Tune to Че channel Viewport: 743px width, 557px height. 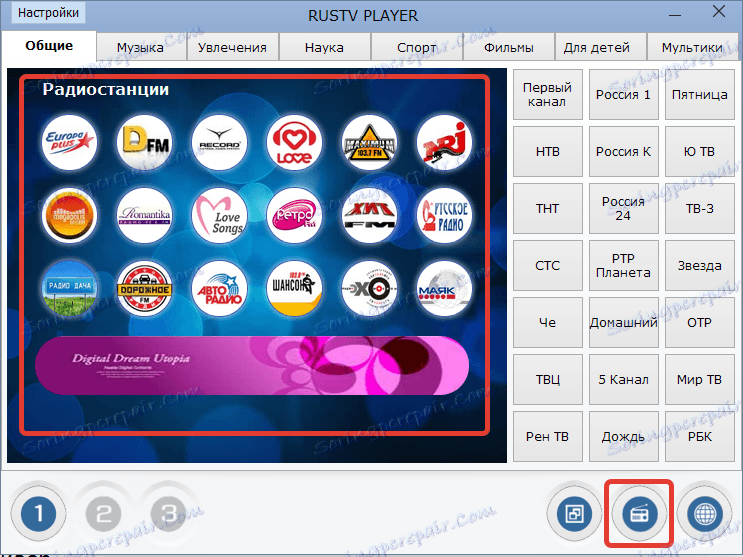547,322
